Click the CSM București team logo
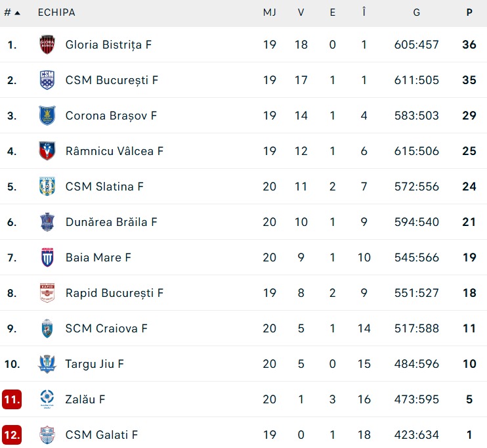Viewport: 487px width, 448px height. [47, 80]
